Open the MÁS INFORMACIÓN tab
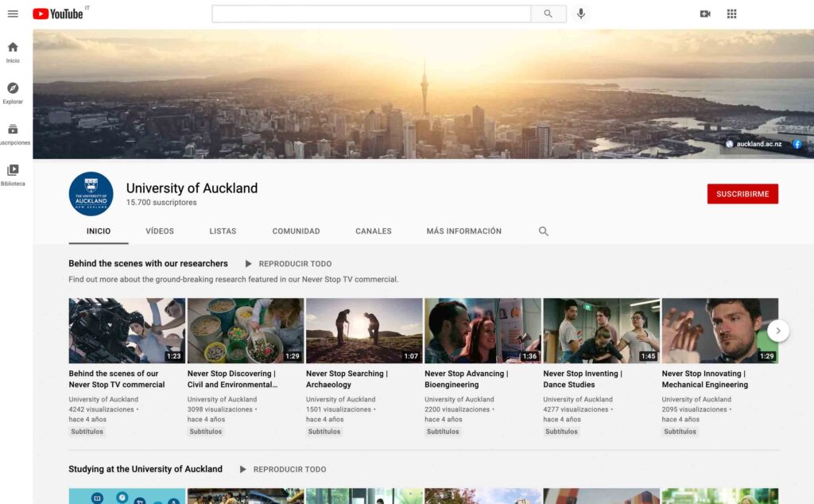814x504 pixels. click(x=464, y=231)
